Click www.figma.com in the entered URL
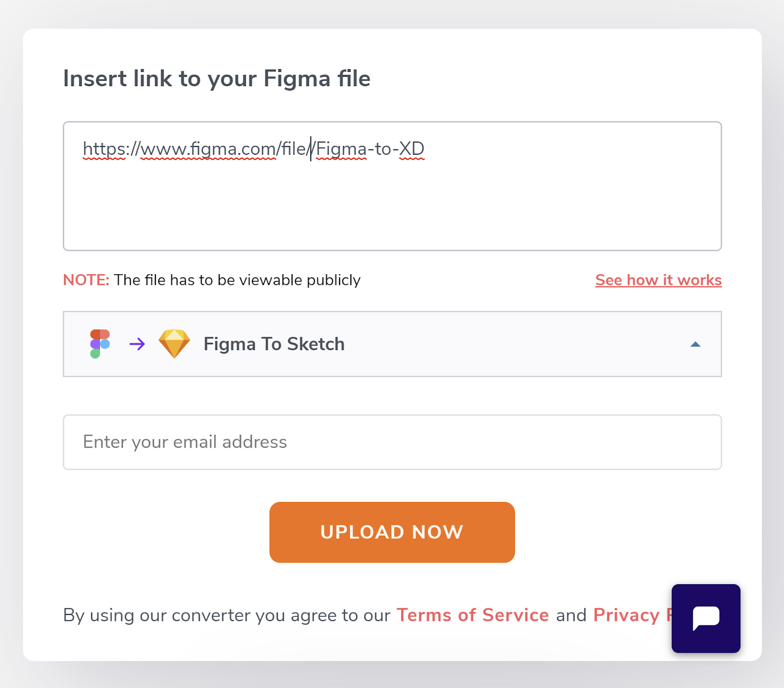 (208, 149)
